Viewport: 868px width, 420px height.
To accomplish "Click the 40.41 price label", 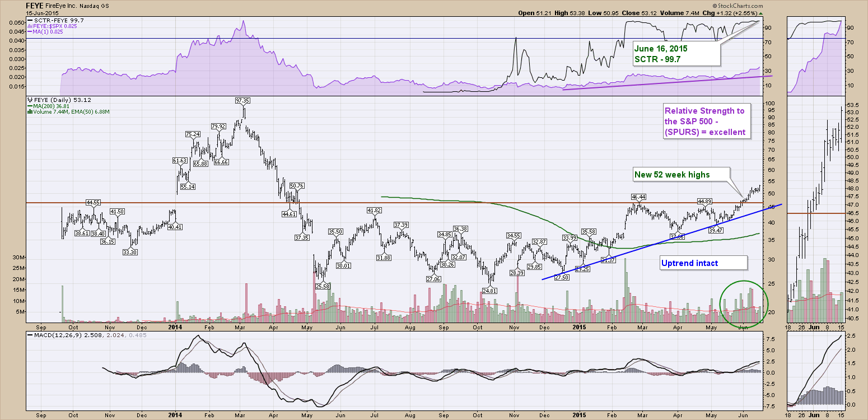I will click(175, 227).
